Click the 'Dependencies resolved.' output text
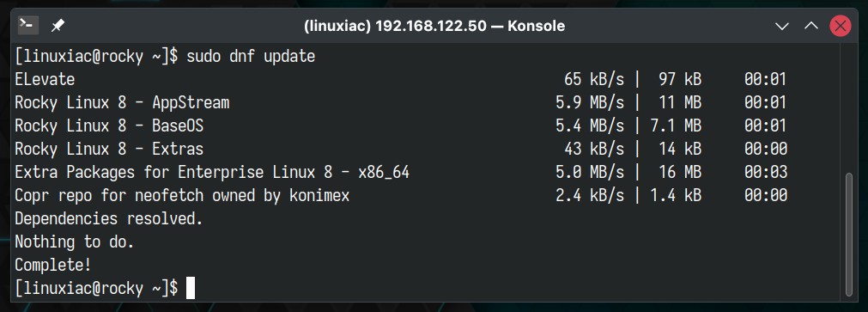 click(x=109, y=219)
